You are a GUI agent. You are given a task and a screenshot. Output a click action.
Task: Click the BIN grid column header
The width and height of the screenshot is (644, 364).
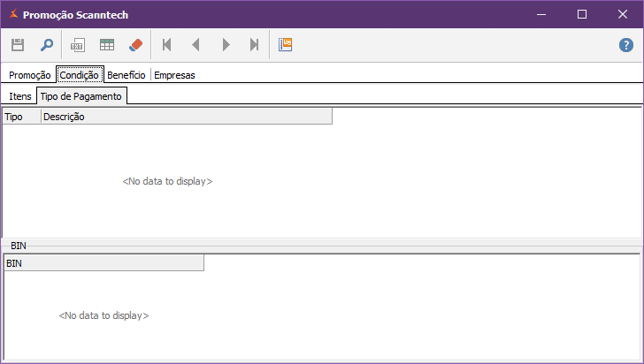(x=103, y=263)
